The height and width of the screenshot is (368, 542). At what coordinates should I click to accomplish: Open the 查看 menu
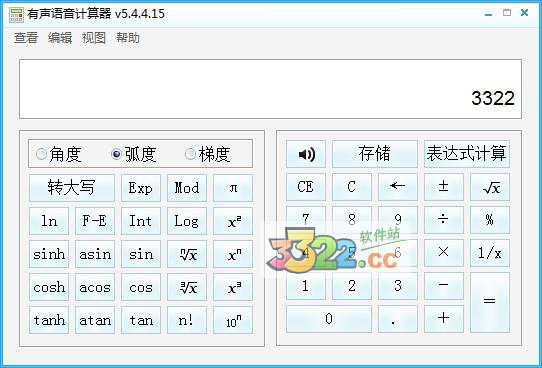pyautogui.click(x=26, y=38)
